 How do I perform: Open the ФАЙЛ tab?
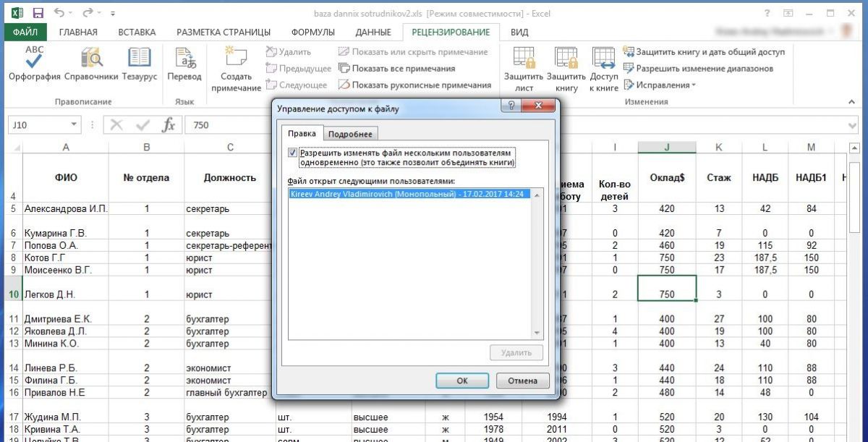[25, 32]
